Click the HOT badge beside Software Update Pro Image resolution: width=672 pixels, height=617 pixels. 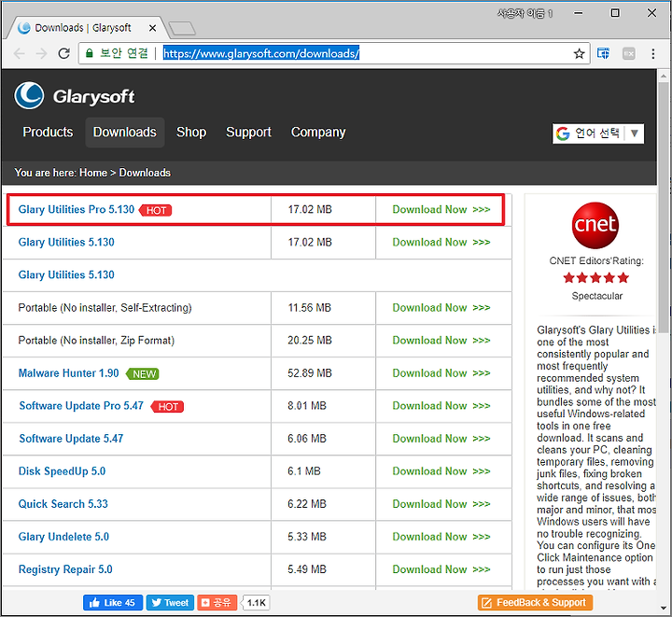[168, 407]
